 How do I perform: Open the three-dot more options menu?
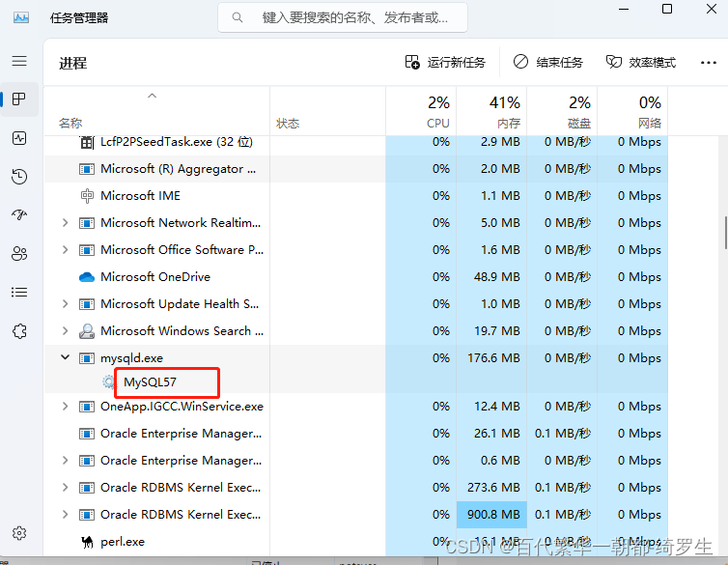(709, 62)
